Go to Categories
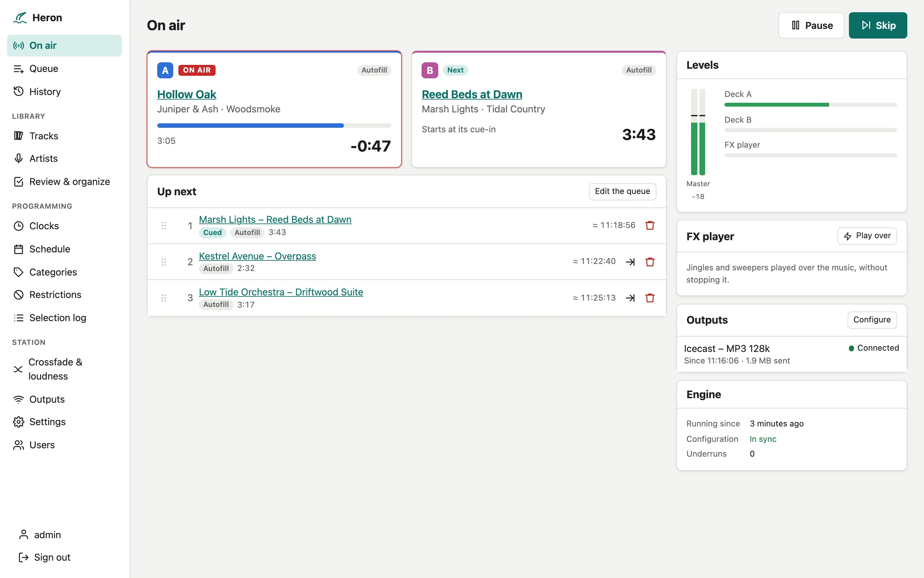 [x=64, y=272]
